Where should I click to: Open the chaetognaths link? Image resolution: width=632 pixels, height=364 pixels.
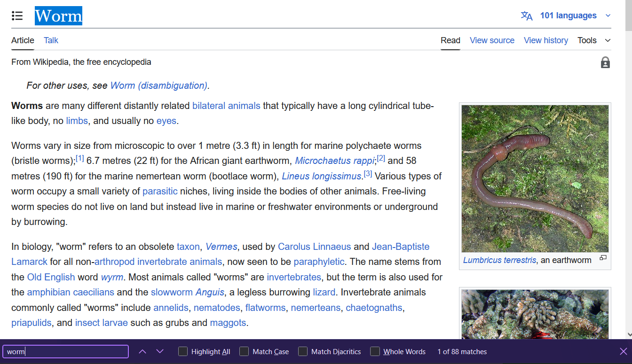point(374,308)
